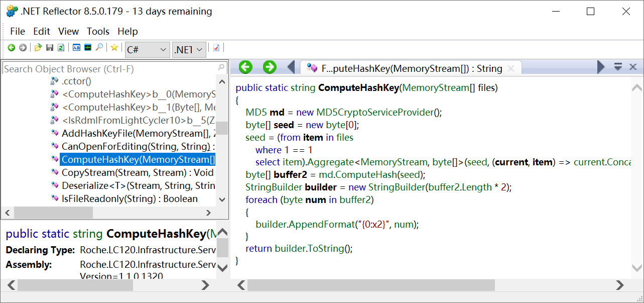Select the IsFileReadonly(String) node
This screenshot has height=303, width=644.
pyautogui.click(x=130, y=198)
